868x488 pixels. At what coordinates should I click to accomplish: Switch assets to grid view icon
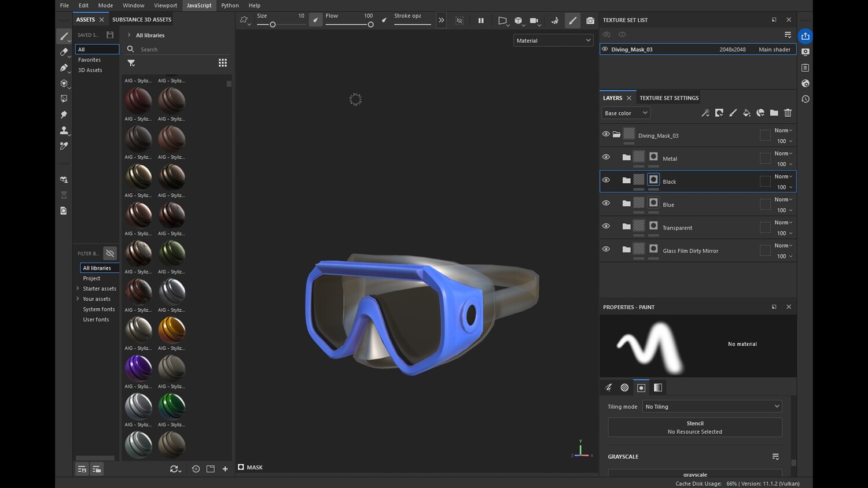coord(223,63)
